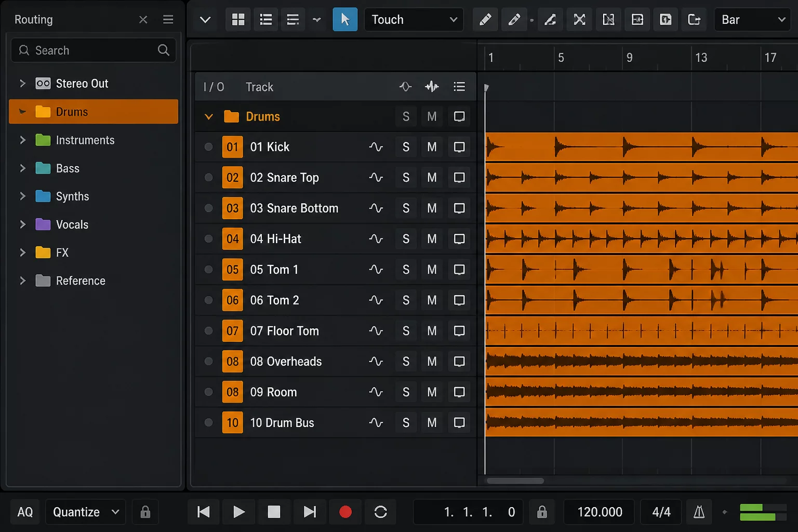Click the loop cycle button
The image size is (798, 532).
point(380,512)
